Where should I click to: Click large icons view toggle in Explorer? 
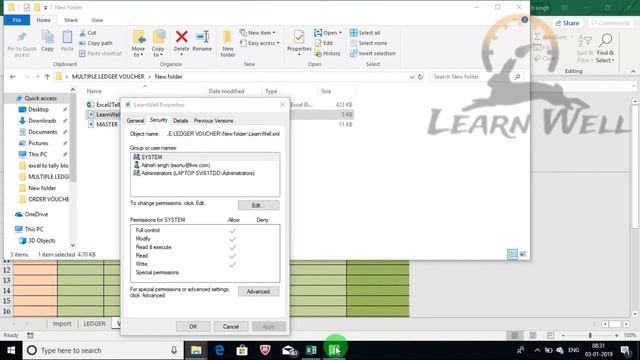(523, 254)
